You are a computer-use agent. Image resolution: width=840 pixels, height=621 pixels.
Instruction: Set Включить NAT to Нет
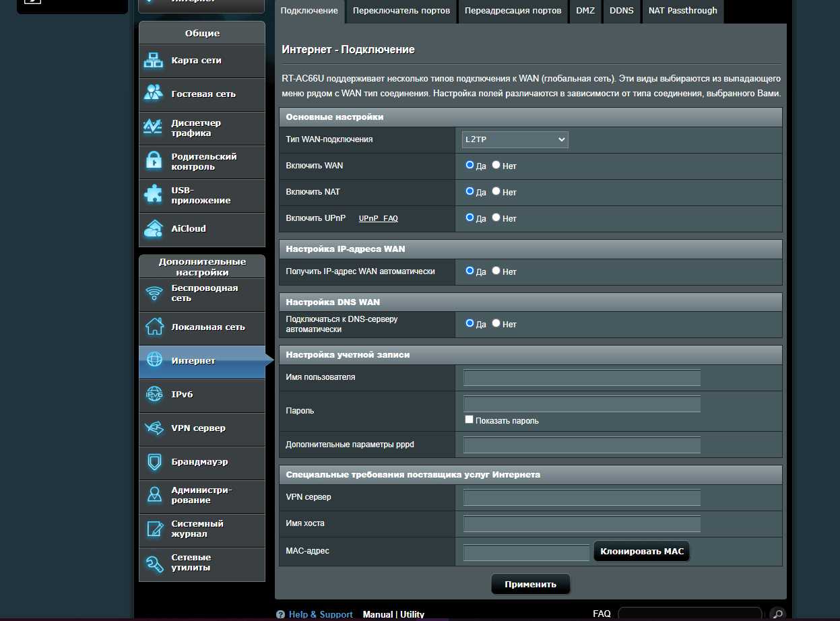tap(496, 191)
